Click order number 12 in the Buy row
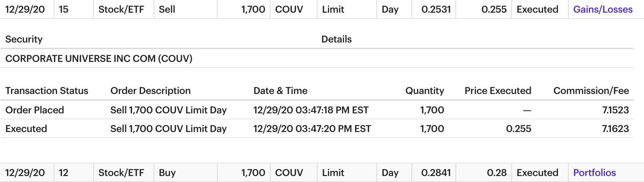This screenshot has width=644, height=182. 64,173
